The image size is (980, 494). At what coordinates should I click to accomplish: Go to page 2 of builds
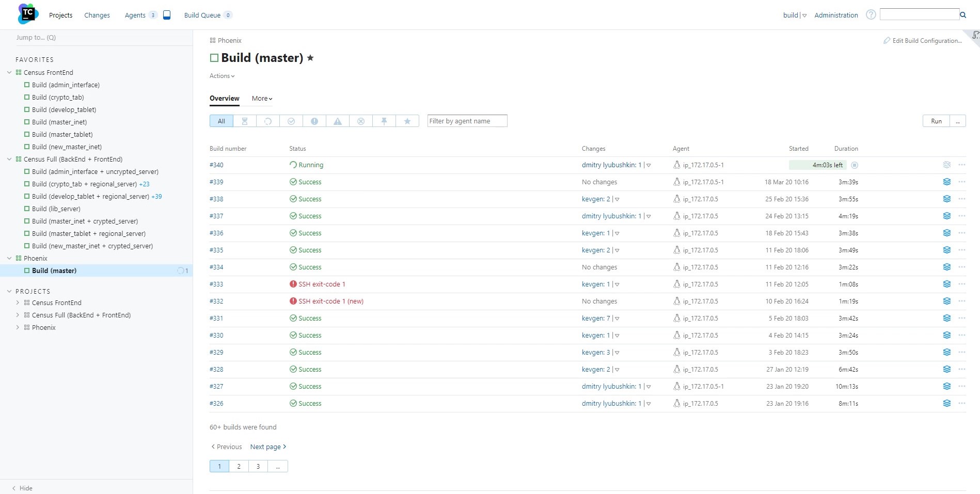click(x=239, y=466)
